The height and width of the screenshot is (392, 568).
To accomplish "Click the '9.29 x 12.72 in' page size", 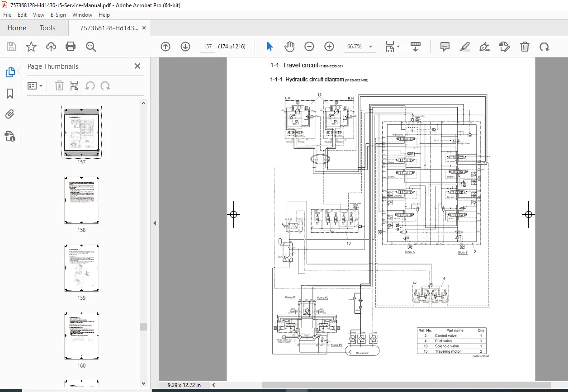I will coord(184,385).
